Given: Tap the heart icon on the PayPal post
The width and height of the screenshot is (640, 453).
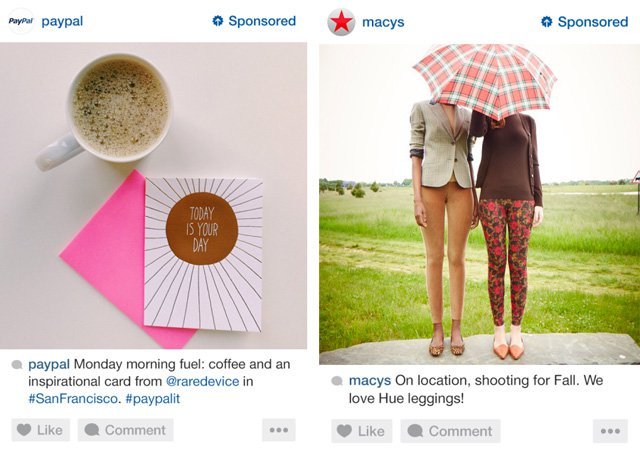Looking at the screenshot, I should pos(24,429).
